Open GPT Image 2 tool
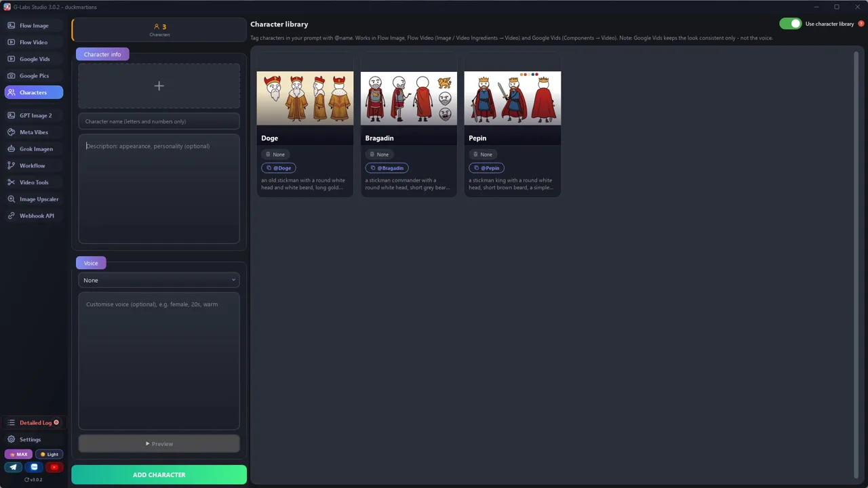 33,115
